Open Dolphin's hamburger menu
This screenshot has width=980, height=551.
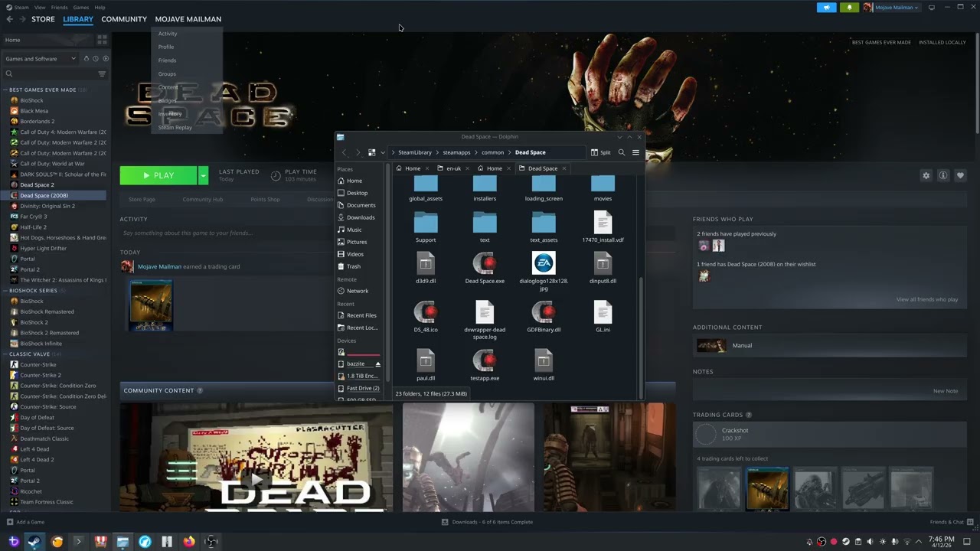tap(635, 152)
